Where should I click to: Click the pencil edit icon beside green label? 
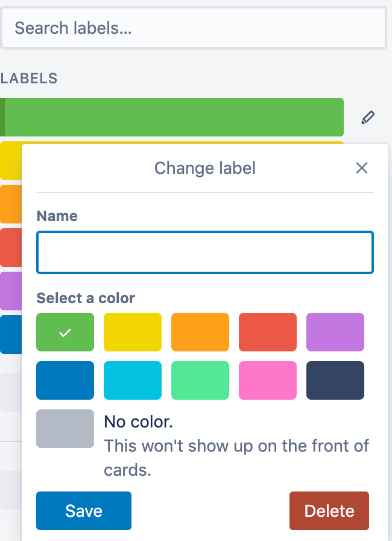tap(368, 117)
